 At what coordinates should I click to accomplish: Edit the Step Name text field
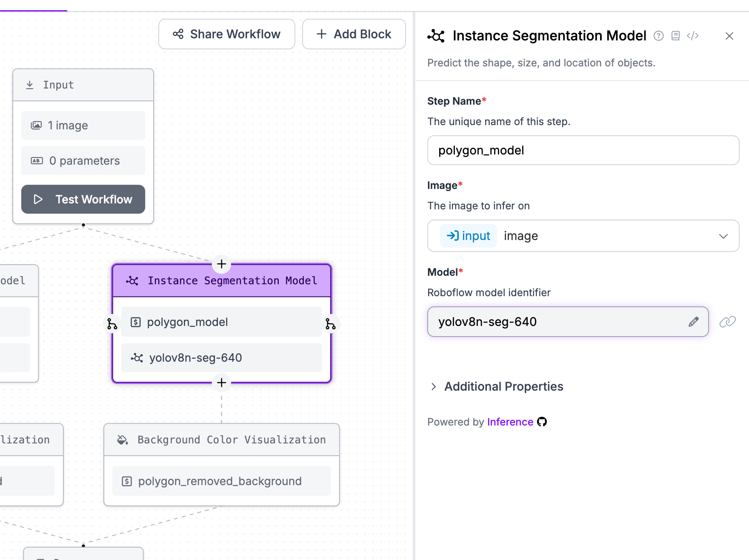583,150
